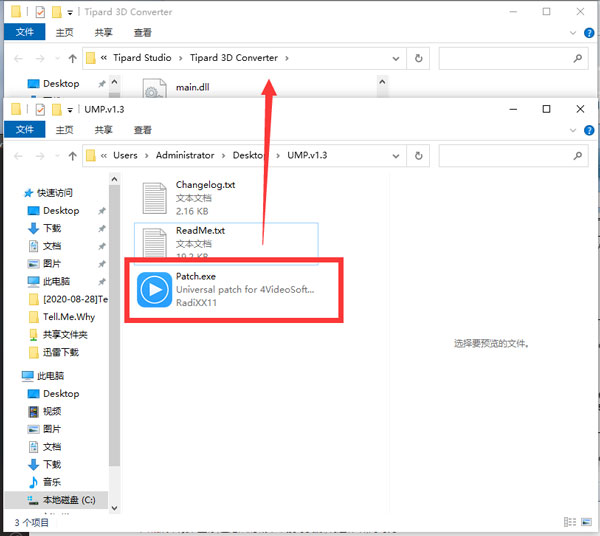The width and height of the screenshot is (600, 536).
Task: Click Tipard Studio in the breadcrumb path
Action: [x=142, y=58]
